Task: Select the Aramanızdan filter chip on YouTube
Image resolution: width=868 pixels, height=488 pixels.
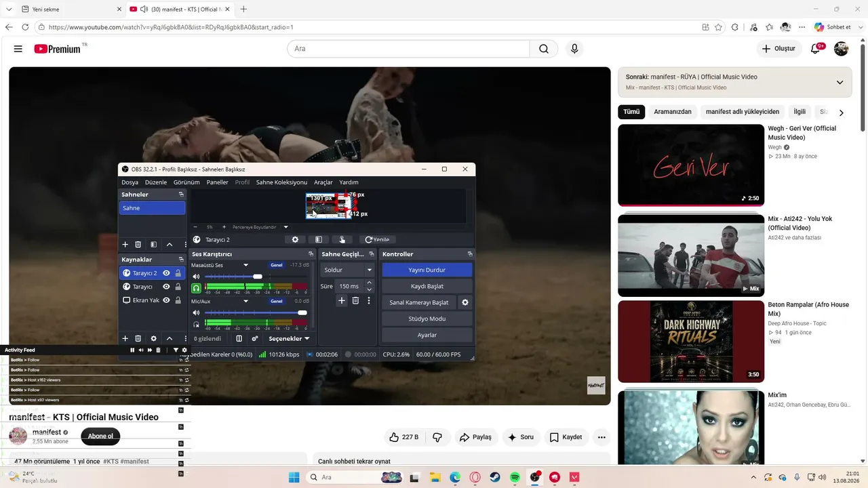Action: [673, 112]
